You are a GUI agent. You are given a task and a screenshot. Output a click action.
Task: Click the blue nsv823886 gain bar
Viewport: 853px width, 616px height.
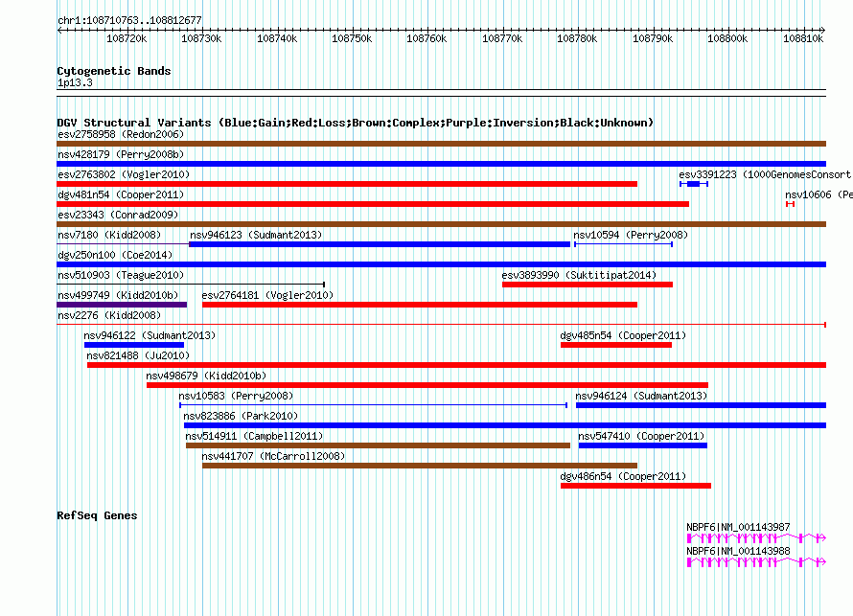tap(505, 425)
